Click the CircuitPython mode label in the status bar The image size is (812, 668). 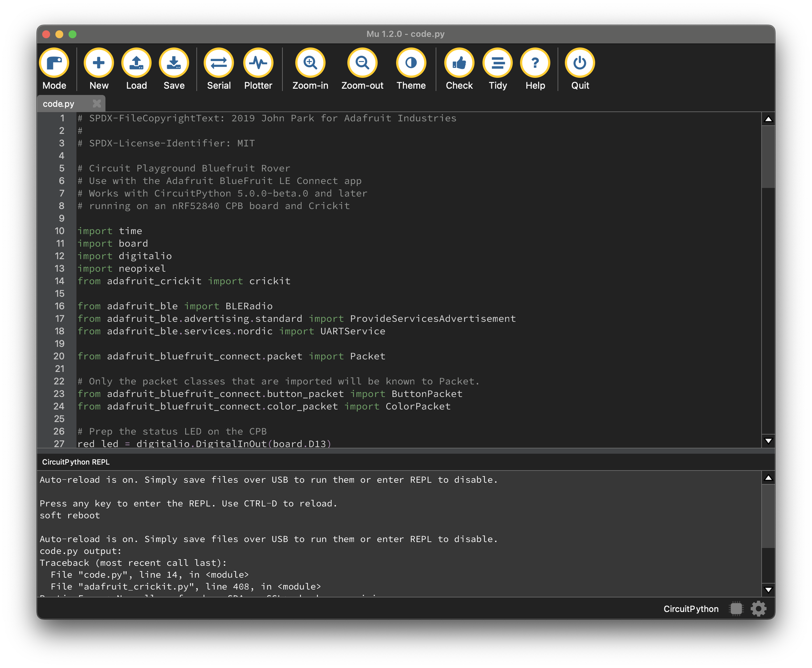pyautogui.click(x=691, y=609)
